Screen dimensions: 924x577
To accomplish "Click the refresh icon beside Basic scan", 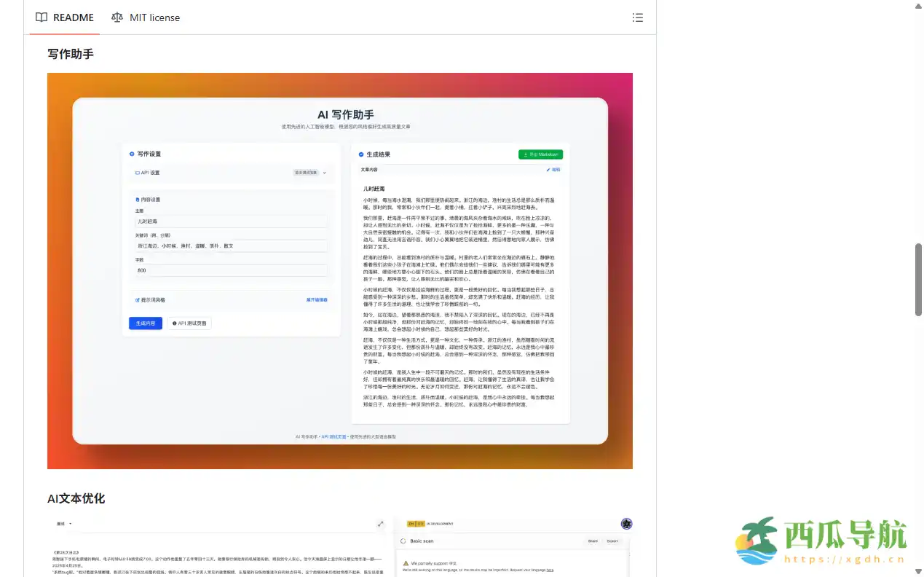I will [x=403, y=541].
